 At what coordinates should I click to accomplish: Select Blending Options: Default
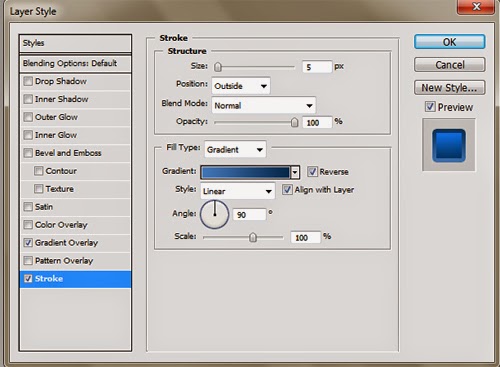(75, 63)
